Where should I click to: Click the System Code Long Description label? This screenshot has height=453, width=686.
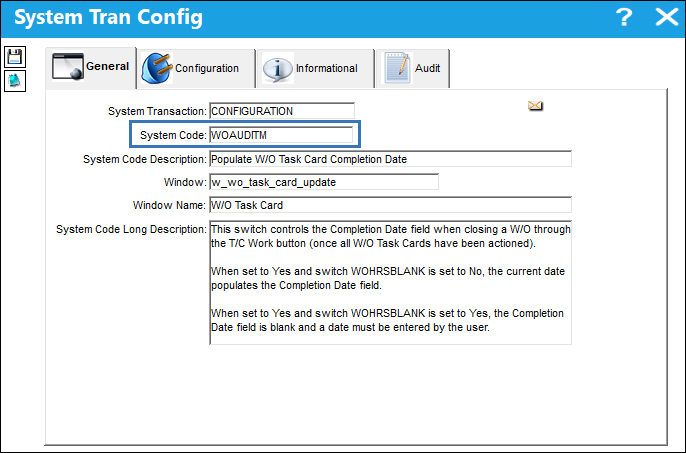131,229
